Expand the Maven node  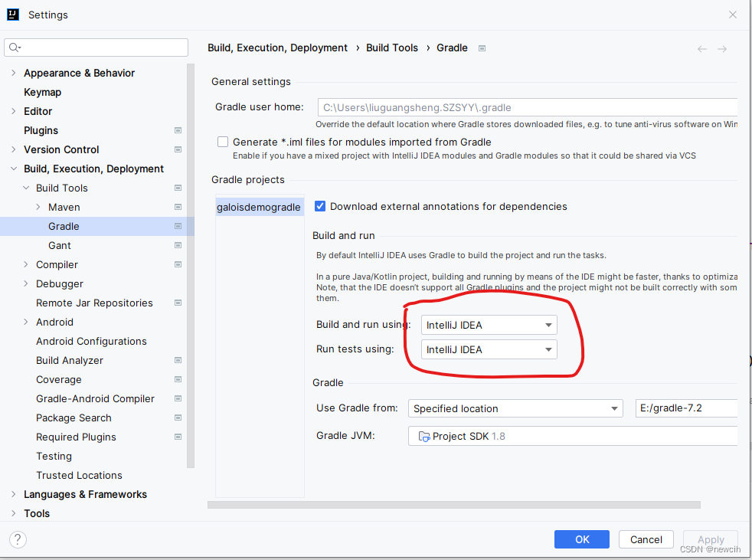point(38,208)
